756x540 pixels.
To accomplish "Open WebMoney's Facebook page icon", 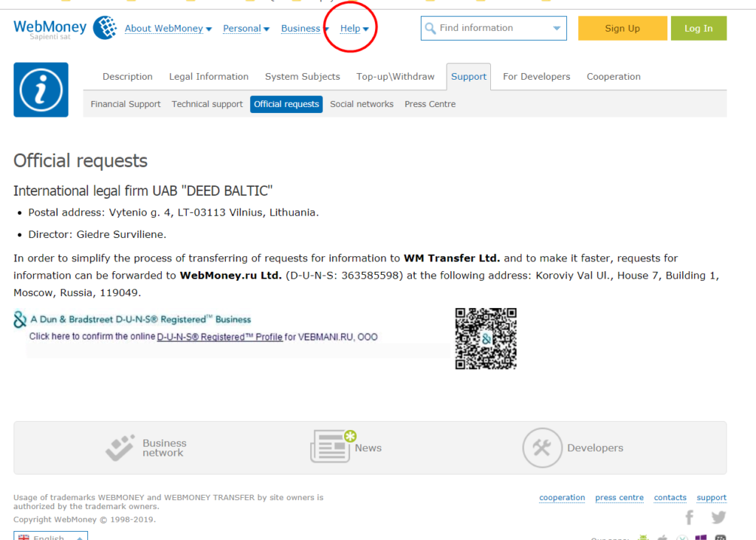I will coord(689,517).
